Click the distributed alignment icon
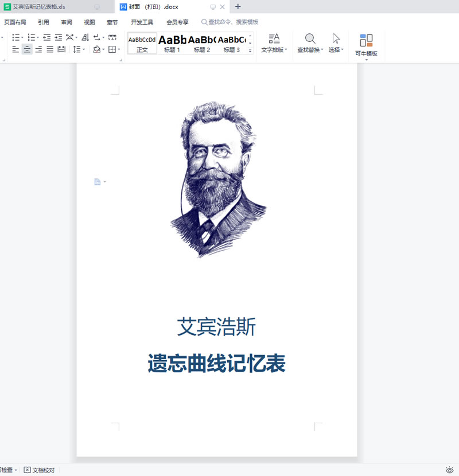This screenshot has width=459, height=476. pyautogui.click(x=61, y=50)
